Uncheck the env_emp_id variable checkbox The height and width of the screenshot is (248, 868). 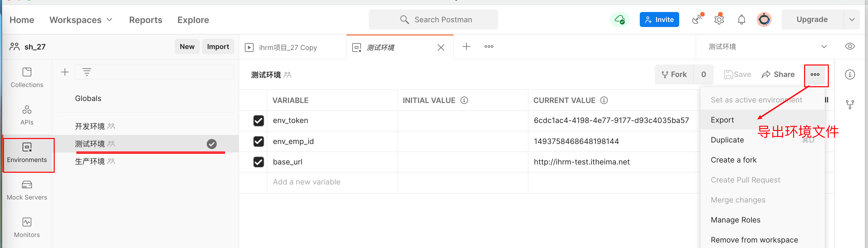pyautogui.click(x=258, y=141)
